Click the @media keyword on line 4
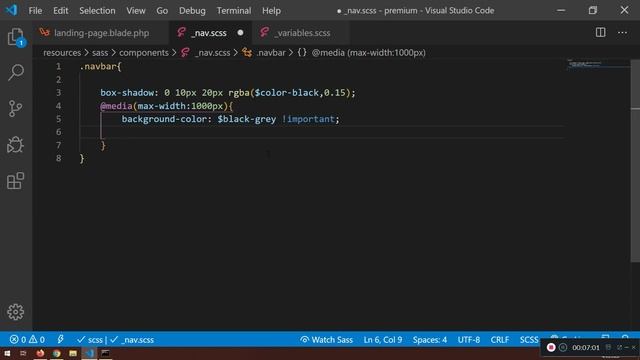 [116, 106]
